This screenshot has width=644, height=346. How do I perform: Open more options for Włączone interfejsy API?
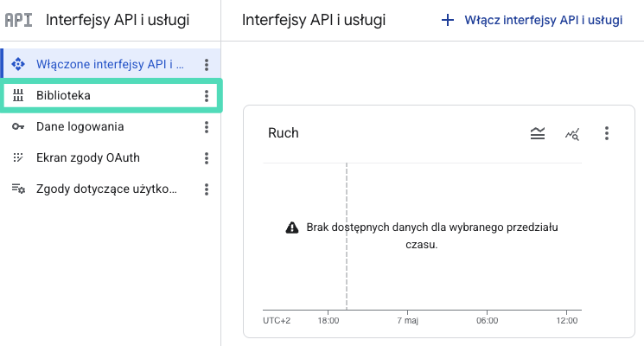[x=207, y=64]
